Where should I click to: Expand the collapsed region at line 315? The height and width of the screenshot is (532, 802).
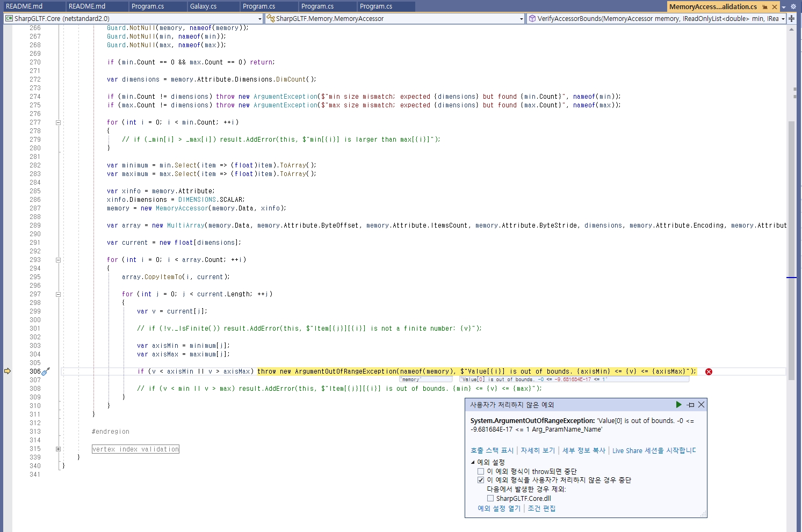58,449
